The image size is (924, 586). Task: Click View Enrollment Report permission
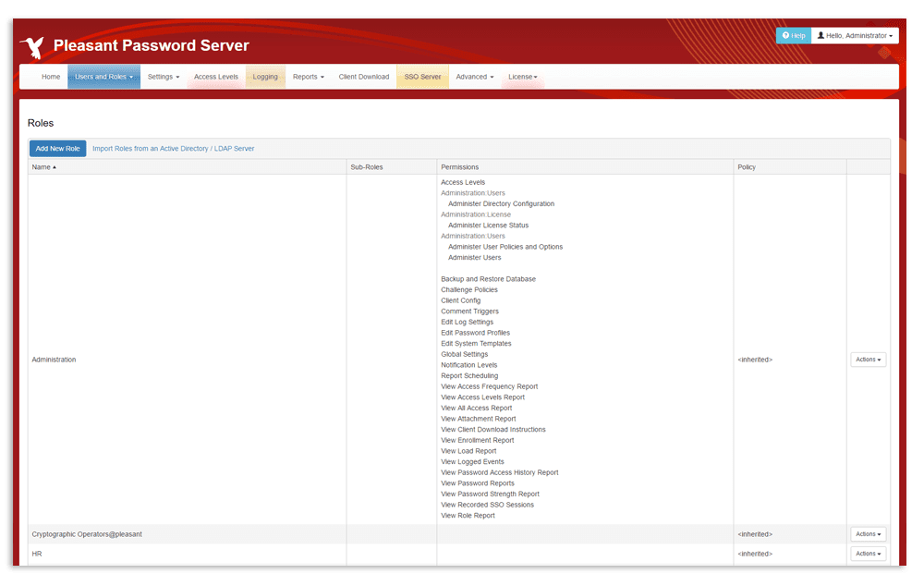click(x=478, y=440)
